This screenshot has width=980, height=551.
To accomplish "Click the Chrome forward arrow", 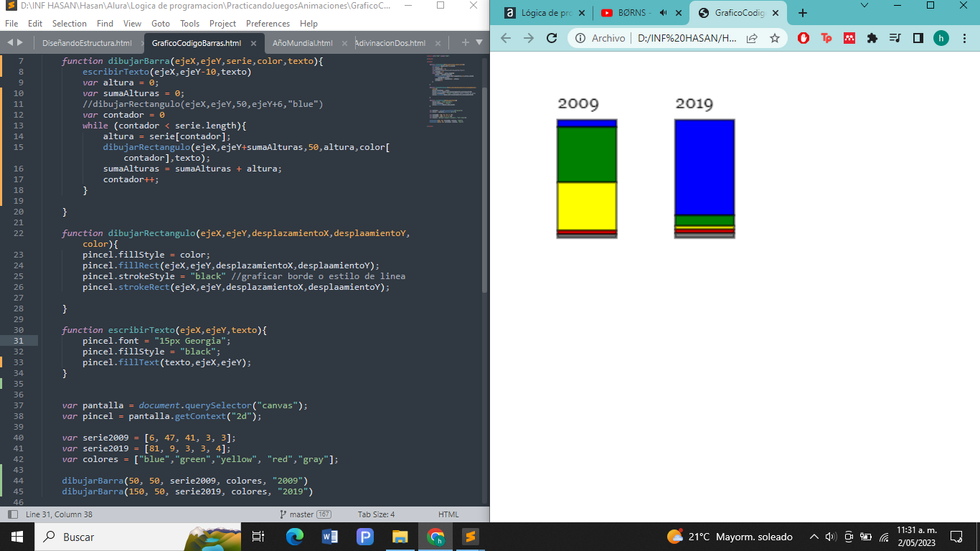I will click(x=529, y=38).
